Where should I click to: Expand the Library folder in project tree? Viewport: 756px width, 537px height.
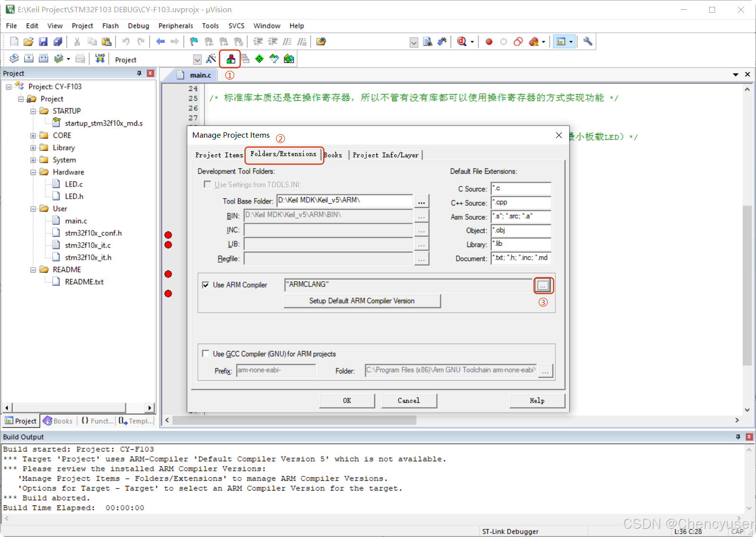[33, 147]
